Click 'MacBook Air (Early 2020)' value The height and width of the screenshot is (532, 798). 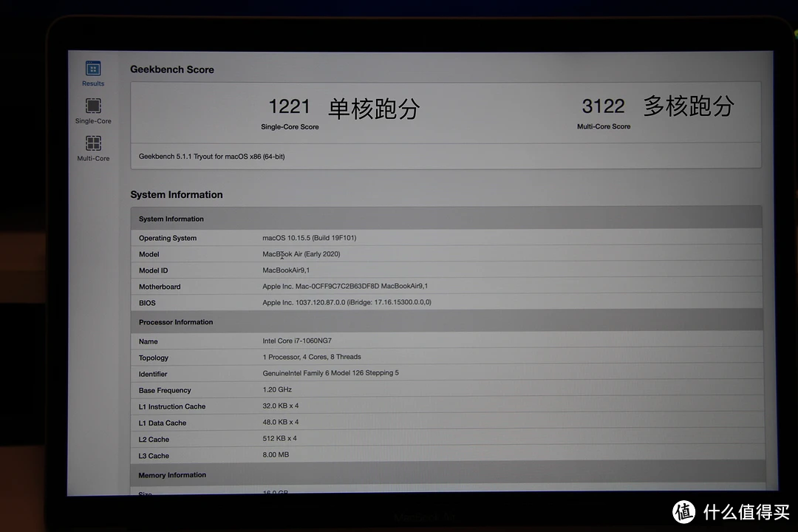point(301,254)
